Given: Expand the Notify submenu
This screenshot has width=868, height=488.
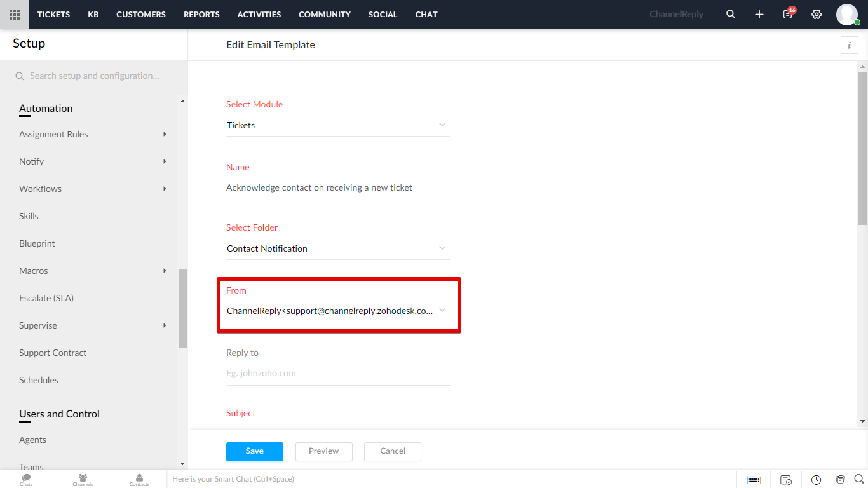Looking at the screenshot, I should (x=165, y=161).
